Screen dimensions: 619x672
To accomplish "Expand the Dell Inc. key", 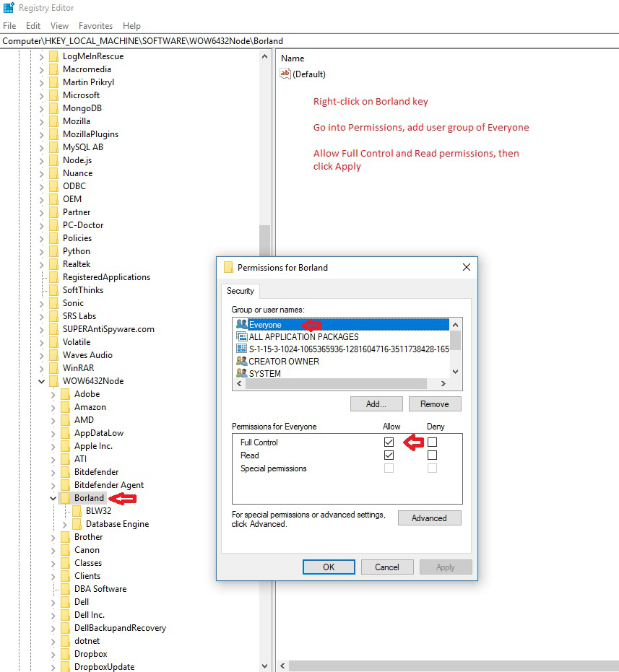I will (x=53, y=615).
